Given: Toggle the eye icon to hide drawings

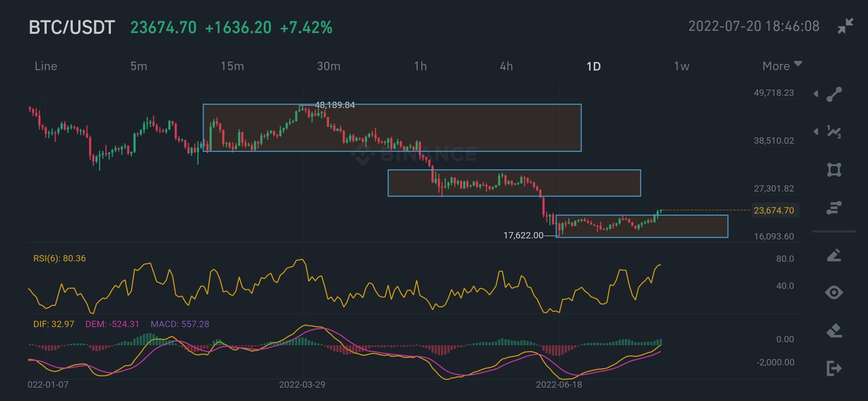Looking at the screenshot, I should pyautogui.click(x=834, y=293).
